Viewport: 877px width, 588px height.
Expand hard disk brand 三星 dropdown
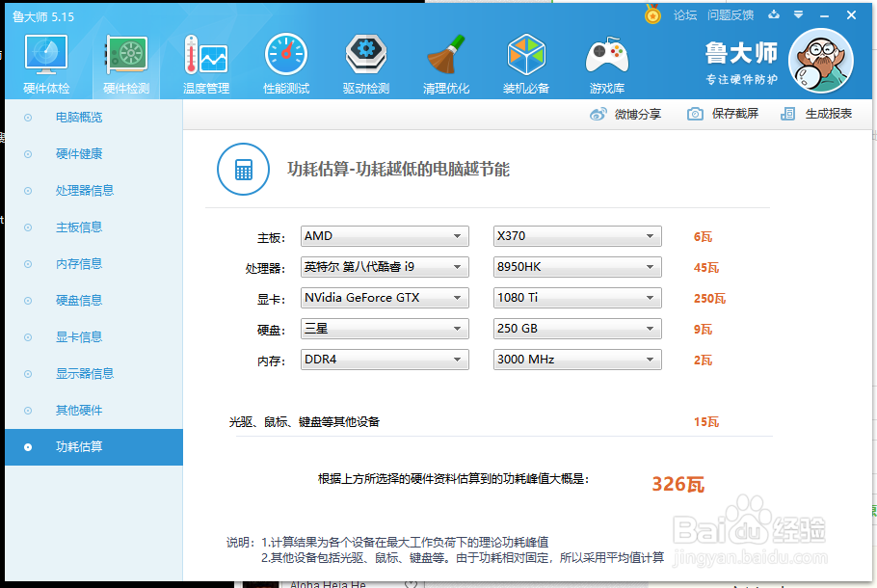[x=385, y=329]
